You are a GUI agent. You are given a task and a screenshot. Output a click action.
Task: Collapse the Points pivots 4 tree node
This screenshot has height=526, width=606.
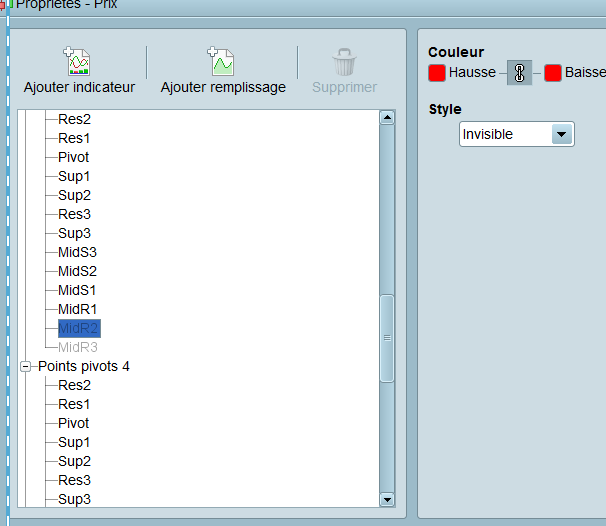(x=26, y=366)
